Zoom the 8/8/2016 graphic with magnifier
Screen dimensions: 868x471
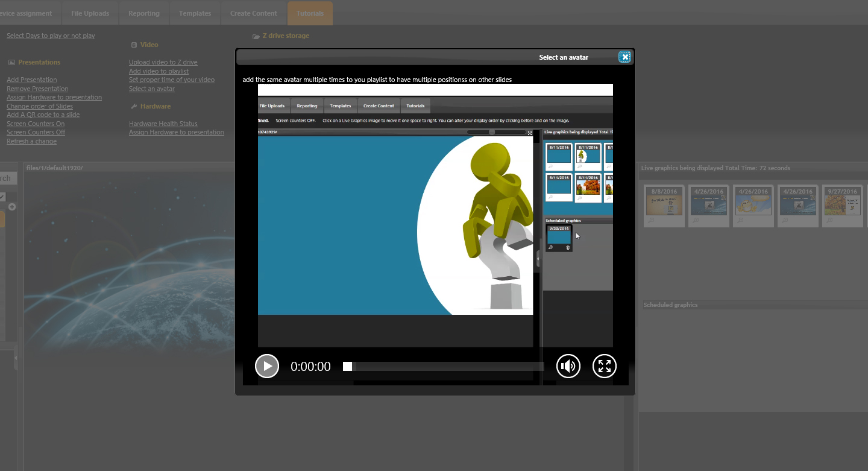tap(651, 221)
